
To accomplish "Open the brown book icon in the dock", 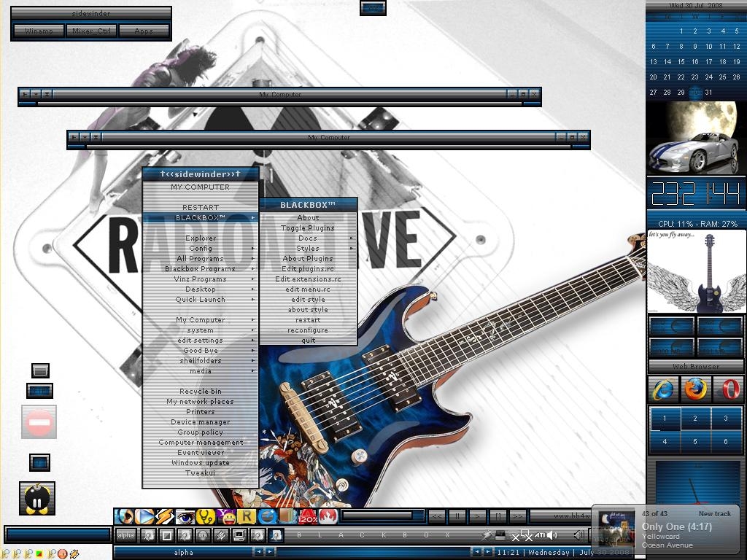I will [287, 516].
